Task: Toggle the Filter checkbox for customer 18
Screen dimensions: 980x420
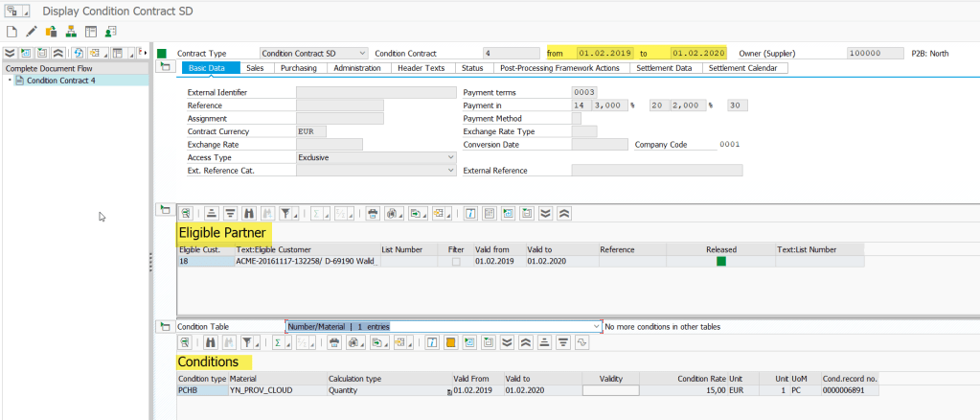Action: point(456,261)
